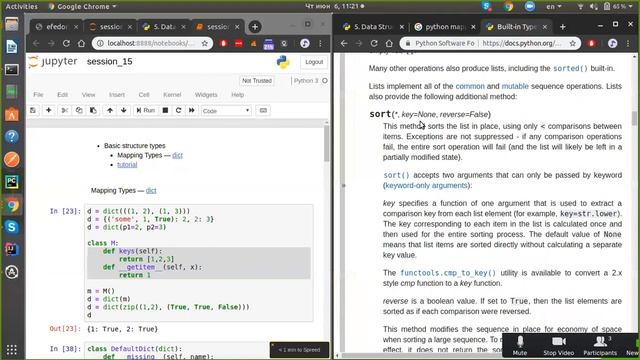Open the functools.cmp_to_key() link
Image resolution: width=640 pixels, height=360 pixels.
tap(448, 273)
